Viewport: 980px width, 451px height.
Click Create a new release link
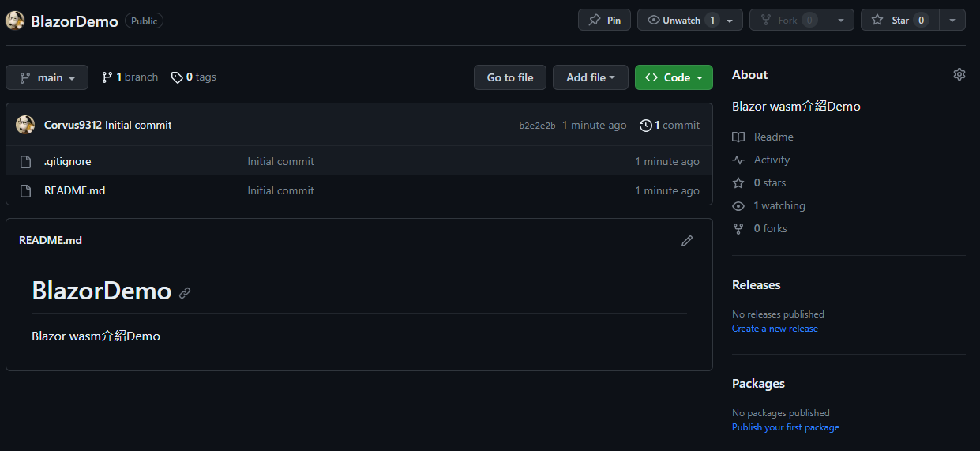click(775, 329)
